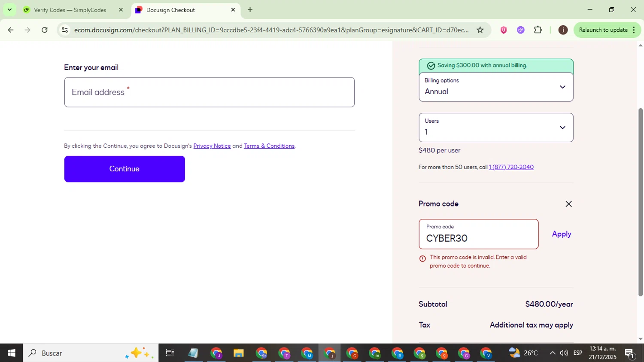644x362 pixels.
Task: Open Chrome taskbar icon with C badge
Action: (352, 353)
